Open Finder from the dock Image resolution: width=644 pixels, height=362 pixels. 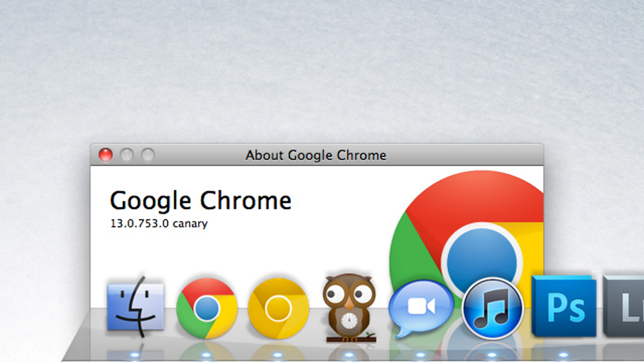point(135,306)
